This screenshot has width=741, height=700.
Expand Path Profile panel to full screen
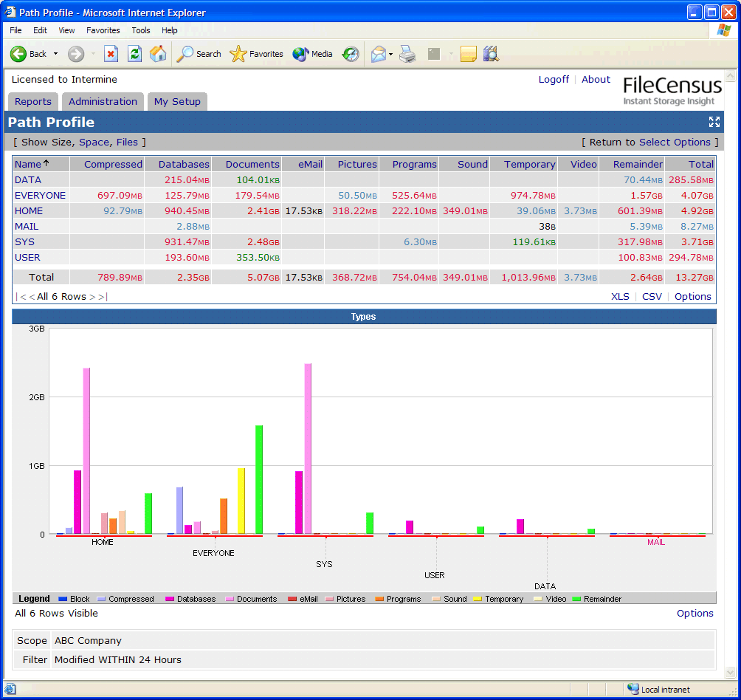[x=714, y=122]
